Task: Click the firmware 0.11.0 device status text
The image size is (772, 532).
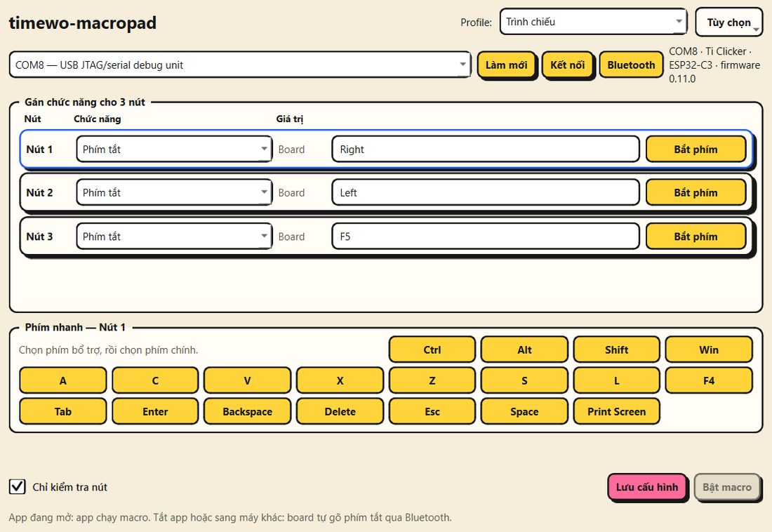Action: tap(714, 65)
